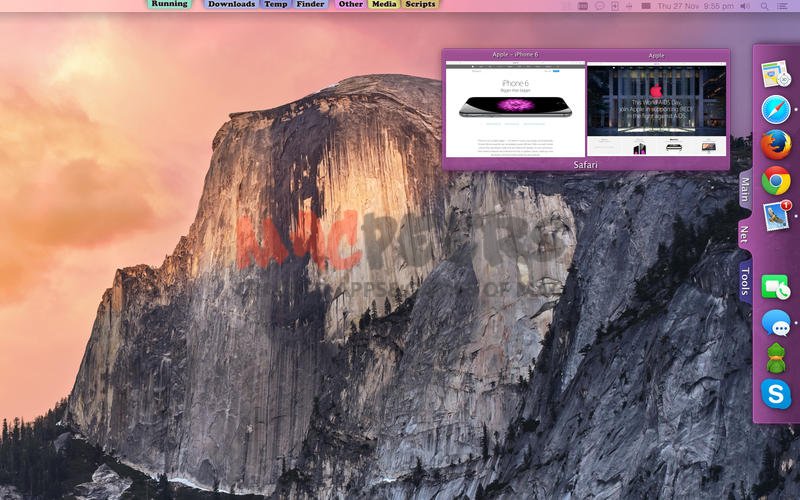Select the Net dock tab
The width and height of the screenshot is (800, 500).
tap(744, 234)
